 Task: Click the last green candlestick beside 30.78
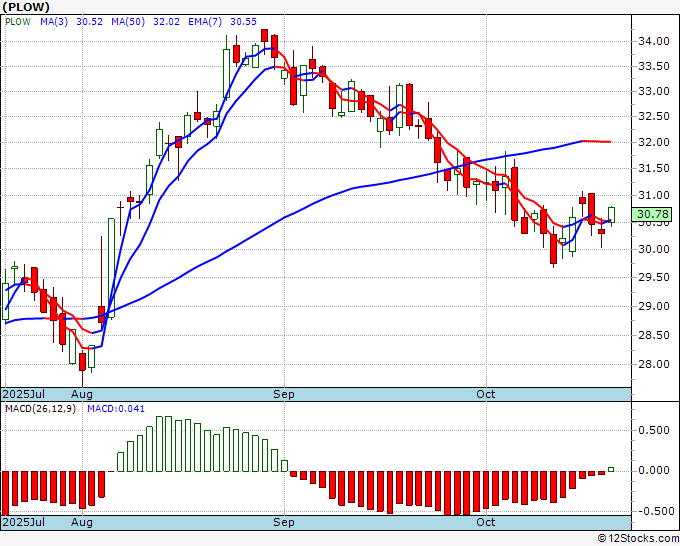(611, 215)
